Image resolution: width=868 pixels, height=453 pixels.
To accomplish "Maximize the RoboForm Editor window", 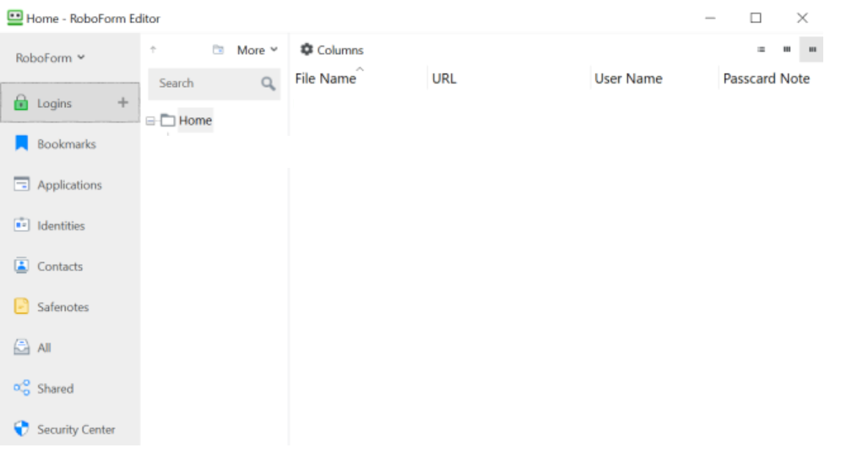I will [x=756, y=19].
